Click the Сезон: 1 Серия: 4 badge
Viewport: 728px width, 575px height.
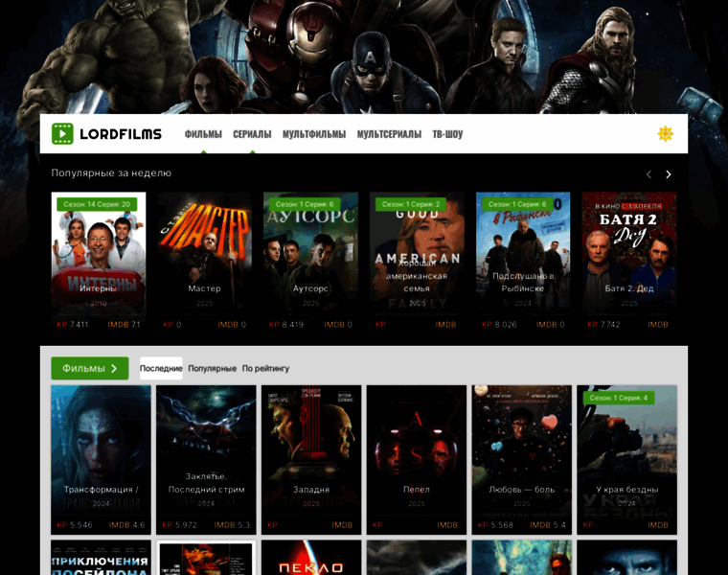coord(619,398)
